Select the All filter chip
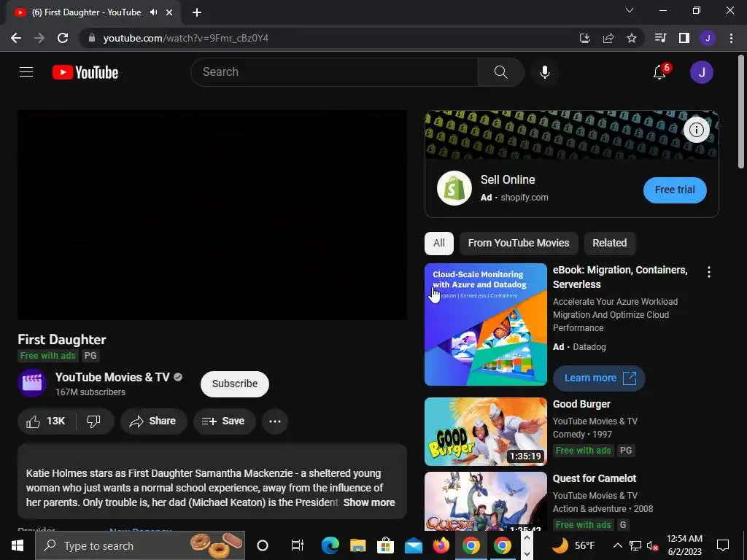 coord(438,243)
